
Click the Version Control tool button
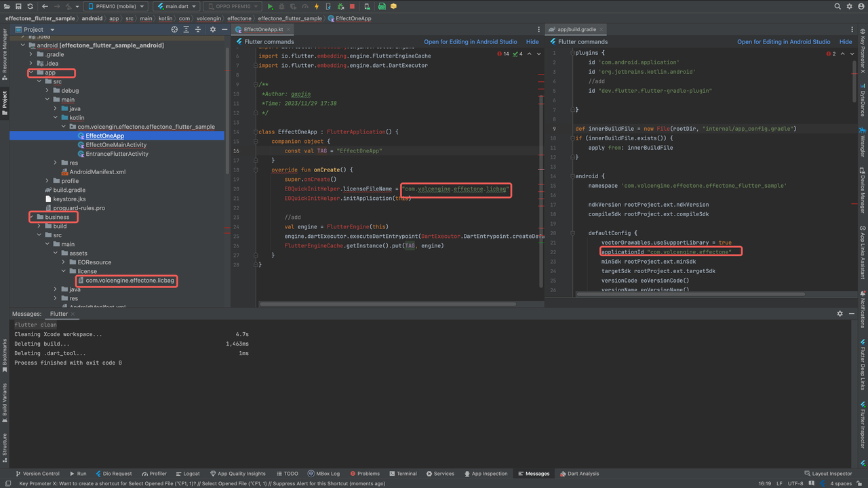[x=37, y=474]
